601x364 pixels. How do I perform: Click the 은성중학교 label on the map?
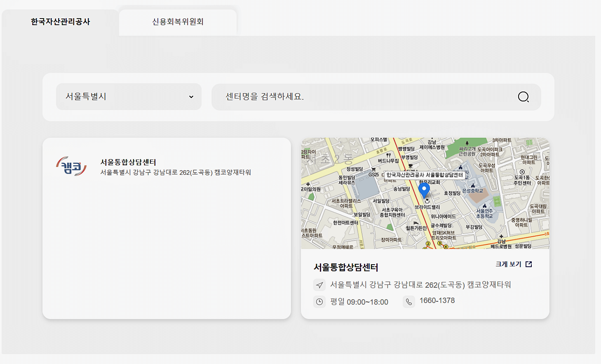(472, 191)
